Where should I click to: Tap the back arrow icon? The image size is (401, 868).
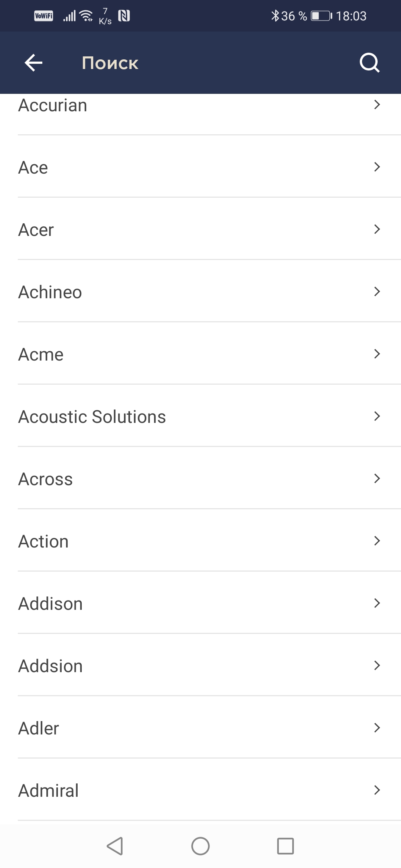pyautogui.click(x=33, y=63)
